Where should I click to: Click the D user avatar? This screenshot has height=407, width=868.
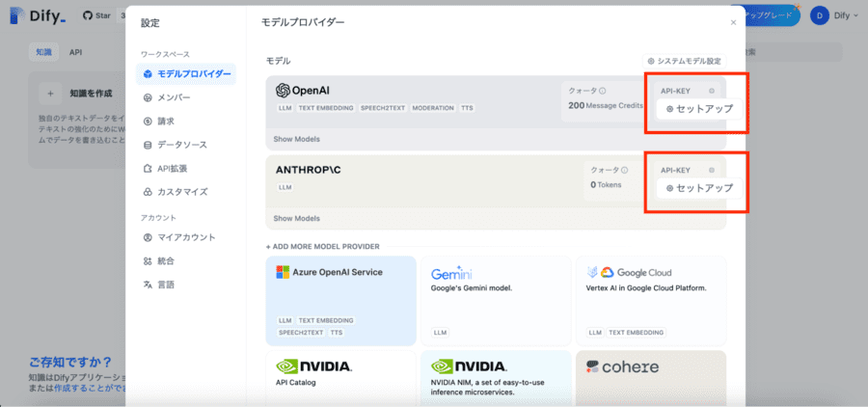(x=819, y=15)
